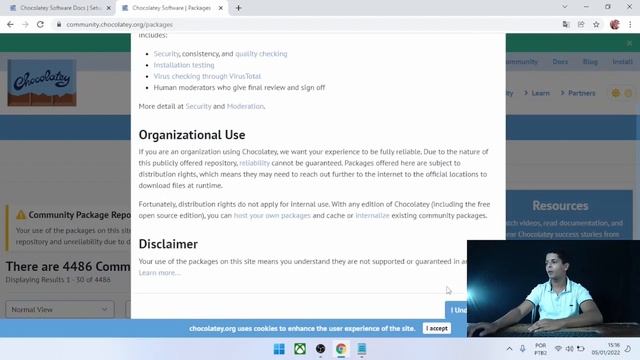Open the Wi-Fi network tray icon
Image resolution: width=640 pixels, height=360 pixels.
point(558,349)
